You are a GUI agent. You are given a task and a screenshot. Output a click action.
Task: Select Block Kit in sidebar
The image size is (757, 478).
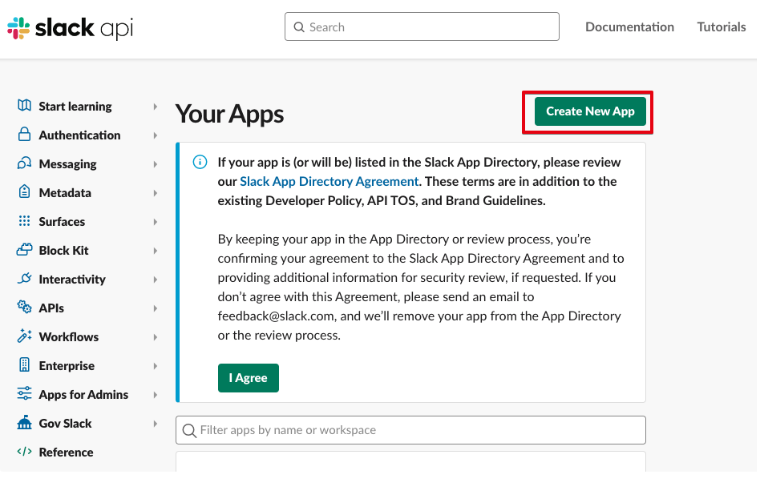click(x=64, y=251)
